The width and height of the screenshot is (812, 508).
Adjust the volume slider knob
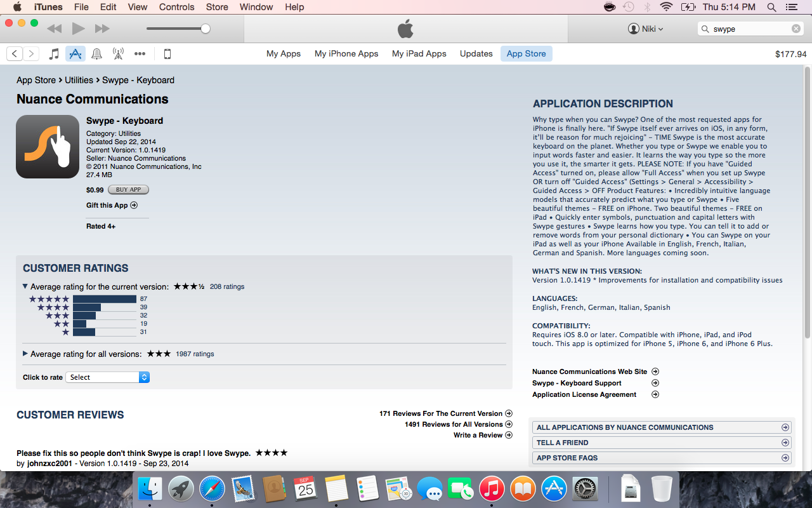point(206,29)
